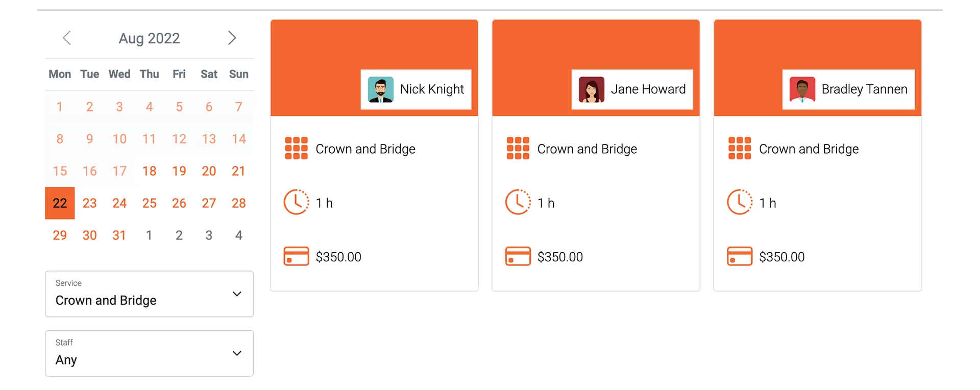Click Bradley Tannen's avatar picture
980x390 pixels.
pyautogui.click(x=802, y=89)
